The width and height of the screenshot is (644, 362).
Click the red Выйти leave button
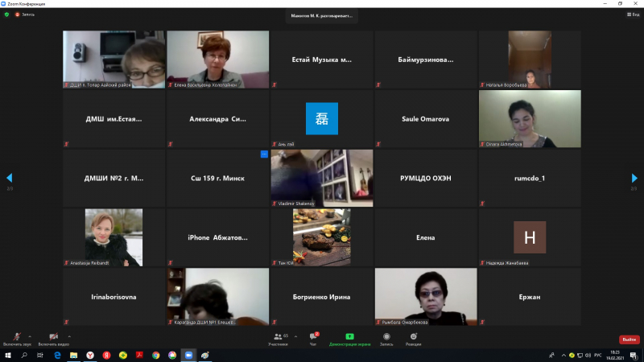pyautogui.click(x=629, y=339)
